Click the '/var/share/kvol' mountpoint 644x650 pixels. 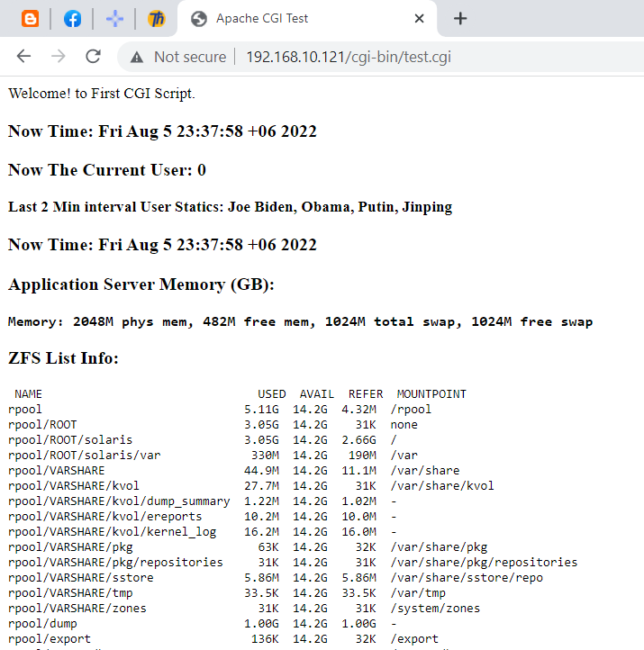coord(442,486)
